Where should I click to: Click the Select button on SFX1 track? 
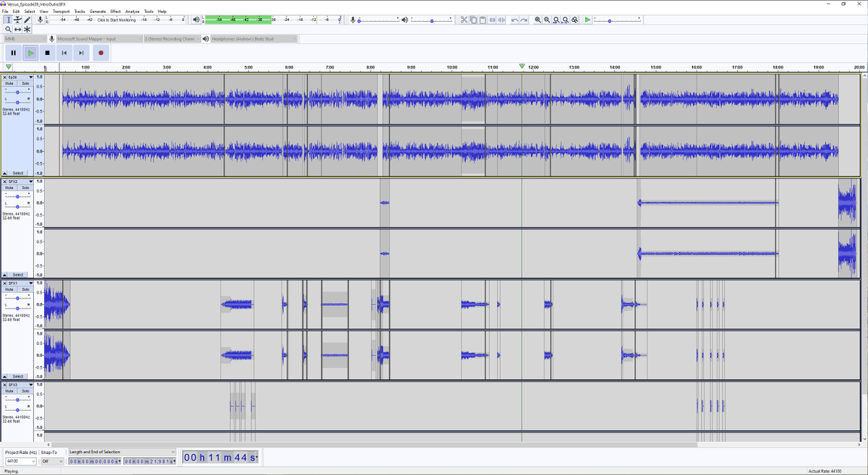click(18, 376)
